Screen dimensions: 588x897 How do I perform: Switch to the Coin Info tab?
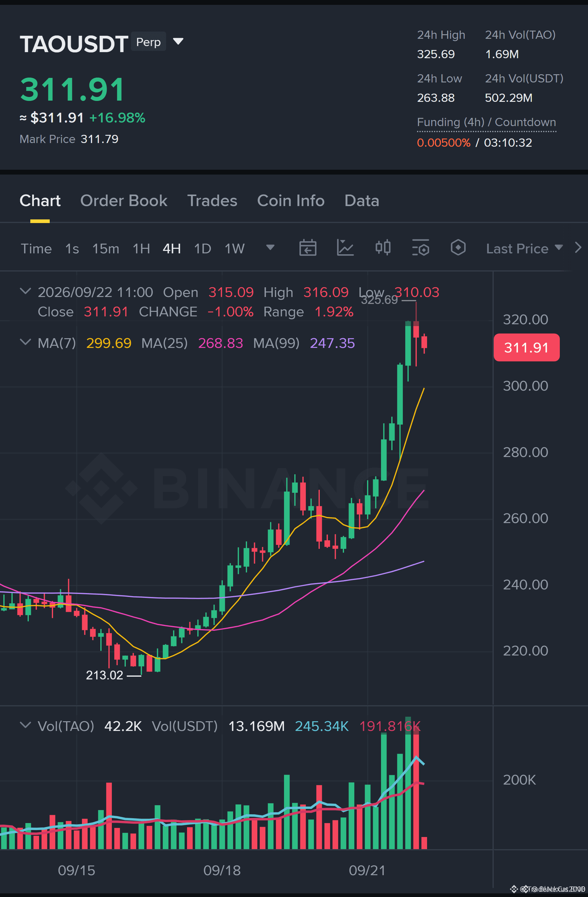click(291, 201)
